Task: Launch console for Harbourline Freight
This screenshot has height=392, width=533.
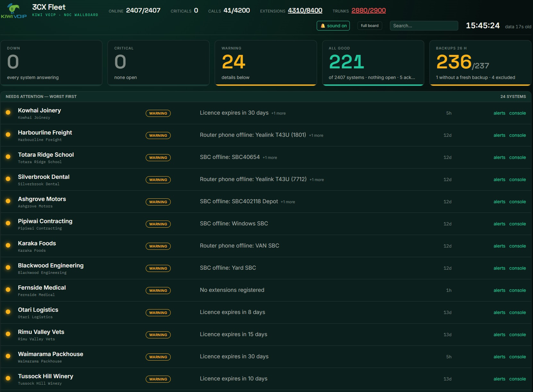Action: pos(518,135)
